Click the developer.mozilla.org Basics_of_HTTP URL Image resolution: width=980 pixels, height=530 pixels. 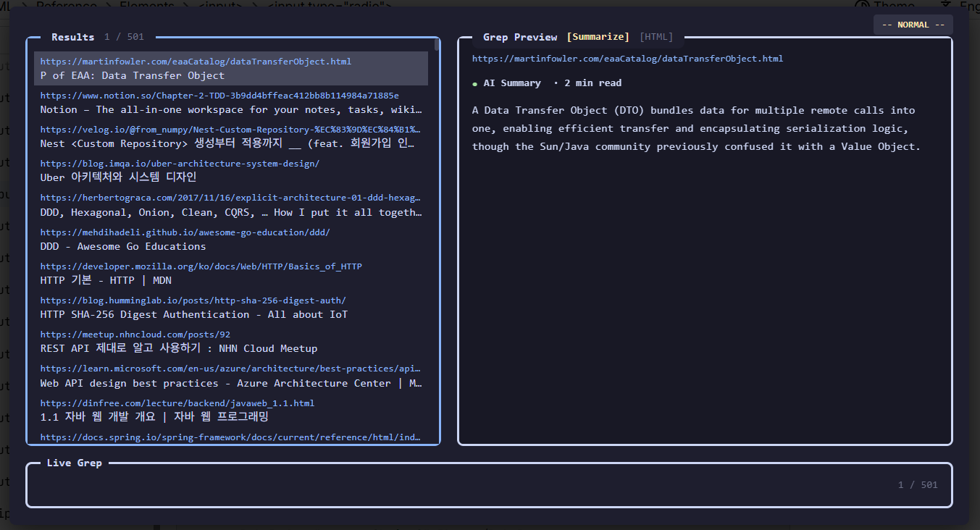201,266
